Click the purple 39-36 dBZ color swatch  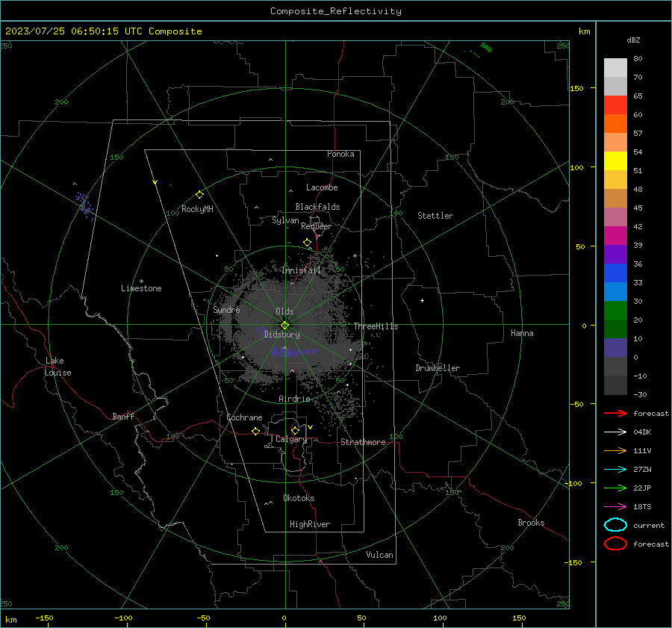pos(615,255)
